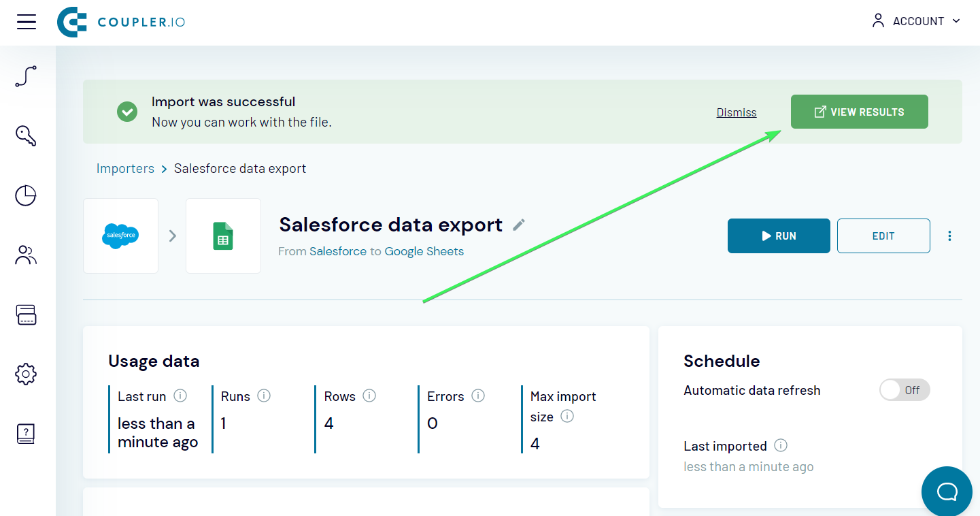Open Importers via the flow icon in sidebar
Screen dimensions: 980x516
click(25, 76)
